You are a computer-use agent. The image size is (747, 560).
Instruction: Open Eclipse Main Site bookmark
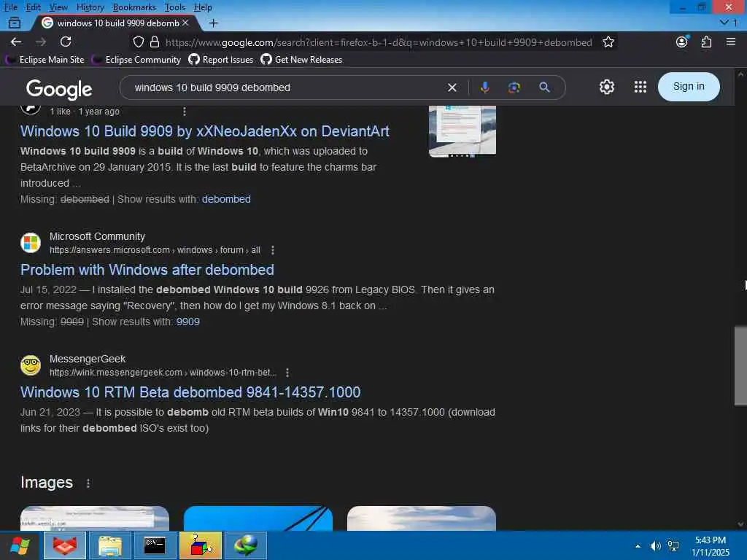[44, 60]
